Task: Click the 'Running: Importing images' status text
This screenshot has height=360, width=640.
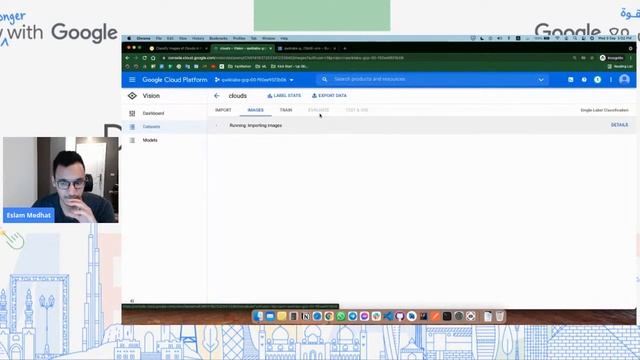Action: click(x=256, y=125)
